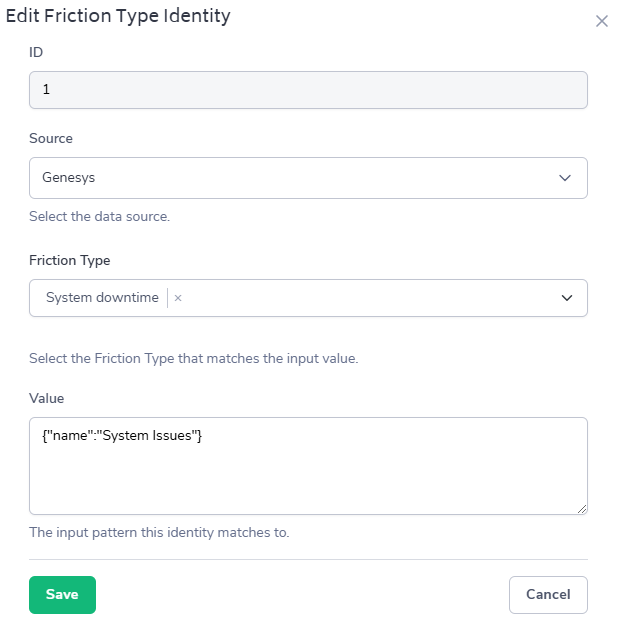Click the Value field label

[x=47, y=398]
